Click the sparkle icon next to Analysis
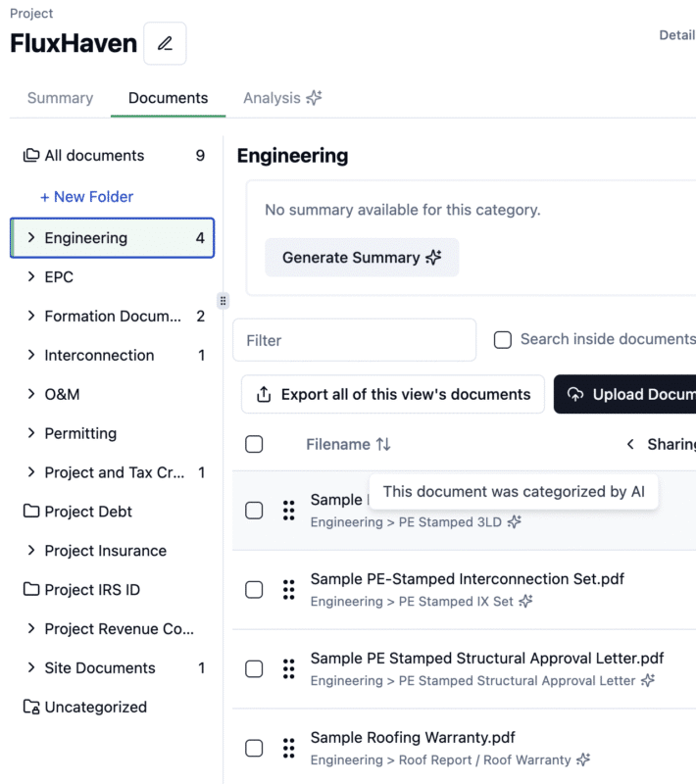 tap(314, 97)
